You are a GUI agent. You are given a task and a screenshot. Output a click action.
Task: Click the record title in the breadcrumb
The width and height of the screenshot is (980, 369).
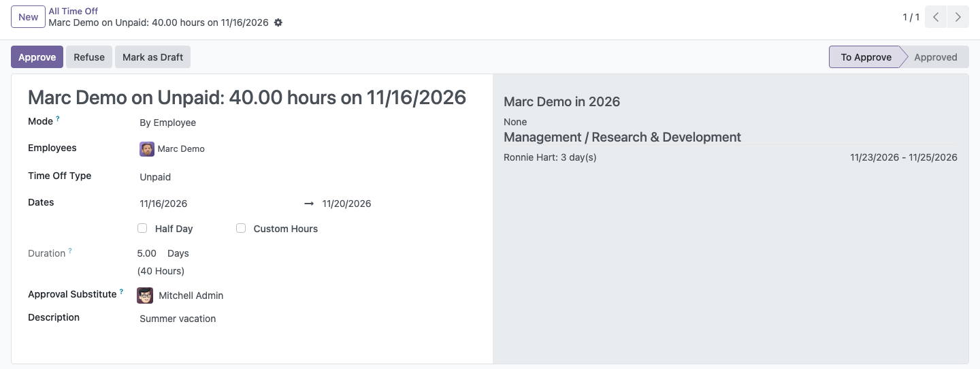pyautogui.click(x=159, y=22)
